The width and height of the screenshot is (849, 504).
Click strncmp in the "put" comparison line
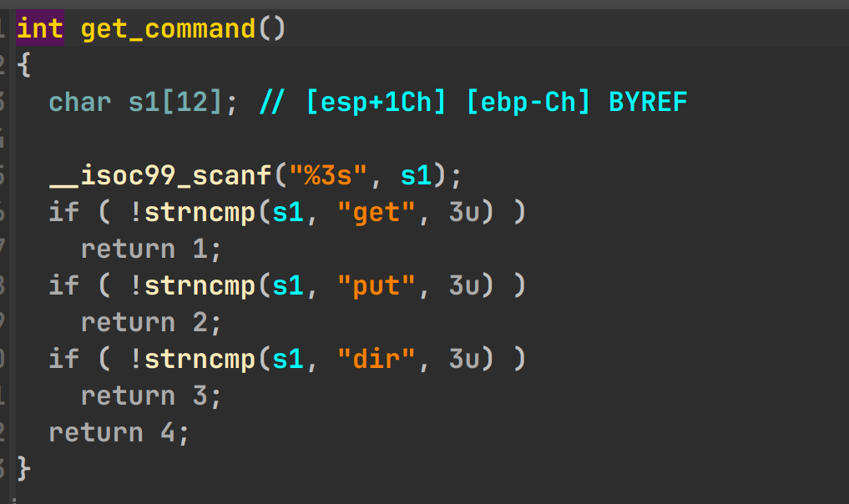200,286
